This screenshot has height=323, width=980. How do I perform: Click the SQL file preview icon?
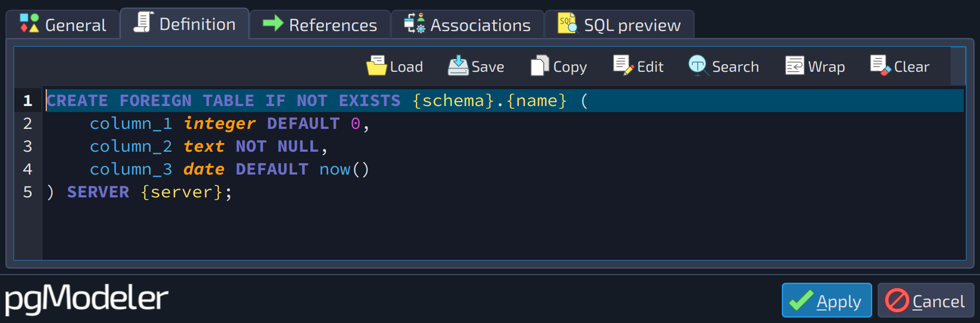tap(567, 23)
